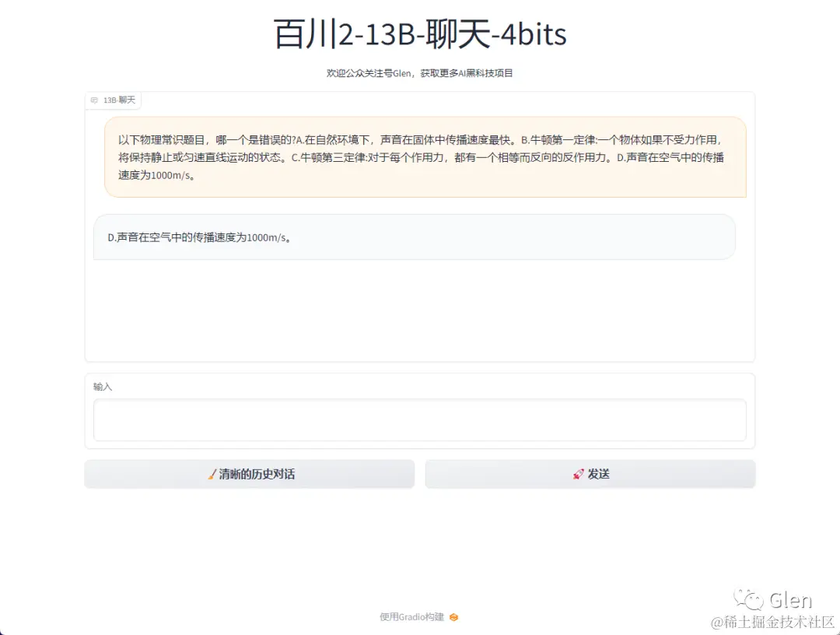Click the welcome text mentioning Glen
The image size is (840, 635).
pos(420,72)
